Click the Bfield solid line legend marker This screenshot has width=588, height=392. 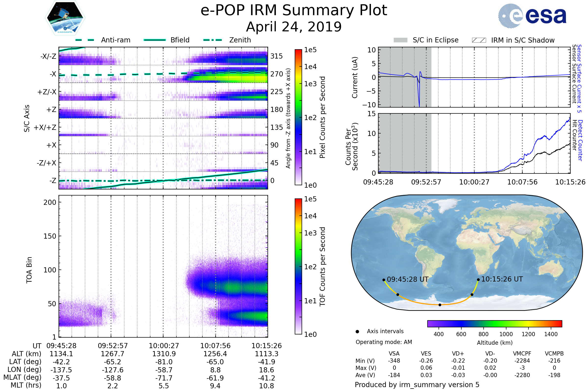(x=155, y=40)
